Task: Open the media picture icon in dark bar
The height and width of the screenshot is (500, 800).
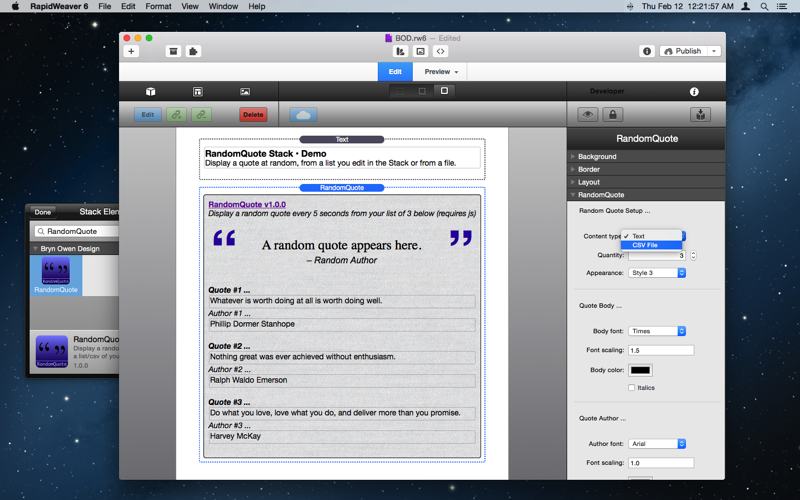Action: pyautogui.click(x=245, y=91)
